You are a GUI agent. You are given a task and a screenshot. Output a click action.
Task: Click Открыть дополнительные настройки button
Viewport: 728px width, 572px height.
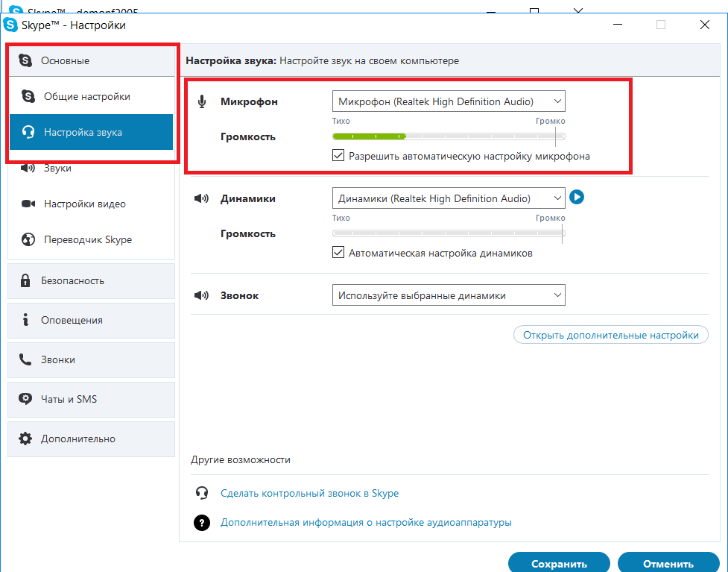point(610,335)
